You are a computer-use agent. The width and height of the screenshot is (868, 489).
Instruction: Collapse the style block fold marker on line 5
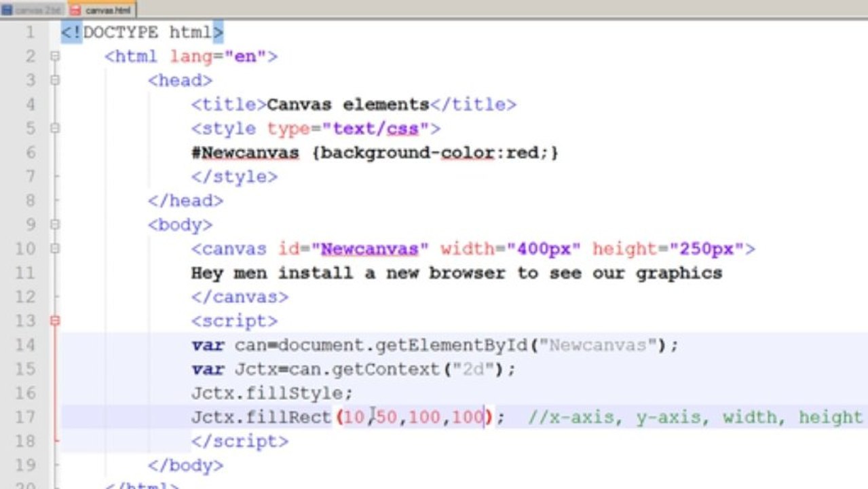click(x=55, y=129)
